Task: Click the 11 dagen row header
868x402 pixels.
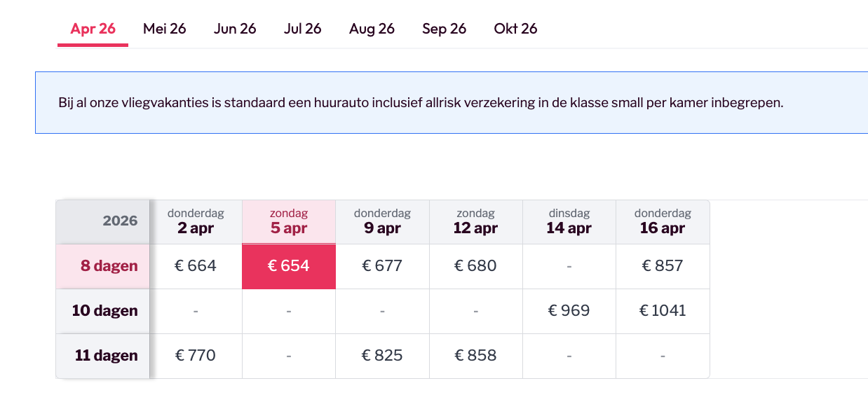Action: (x=103, y=356)
